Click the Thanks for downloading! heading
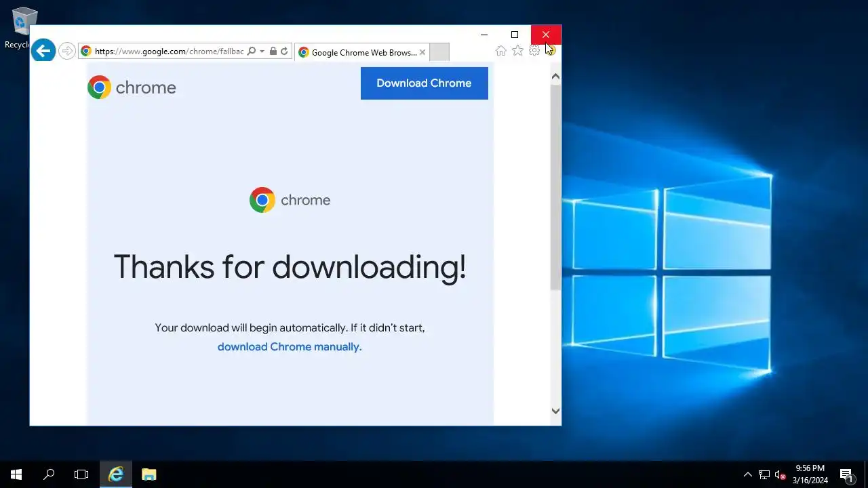 pyautogui.click(x=290, y=266)
